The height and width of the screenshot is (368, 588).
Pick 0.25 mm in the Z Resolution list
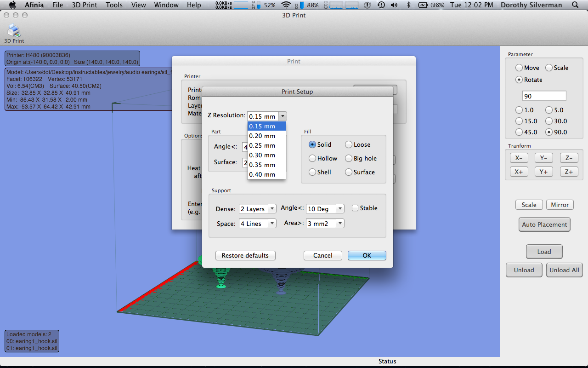[x=266, y=145]
